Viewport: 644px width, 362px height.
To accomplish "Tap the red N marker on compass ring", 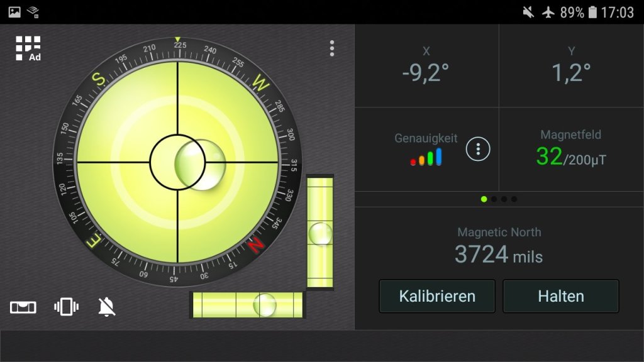I will [x=256, y=244].
